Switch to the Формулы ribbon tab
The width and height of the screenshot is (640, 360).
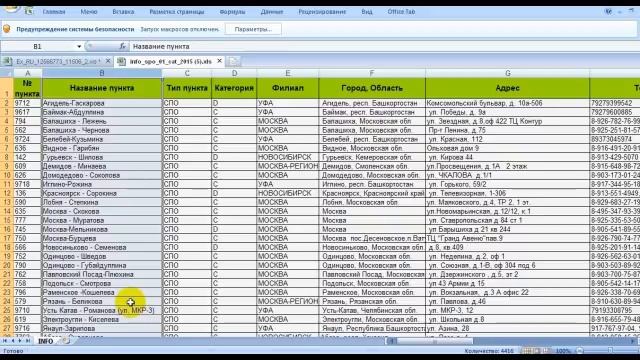[232, 12]
